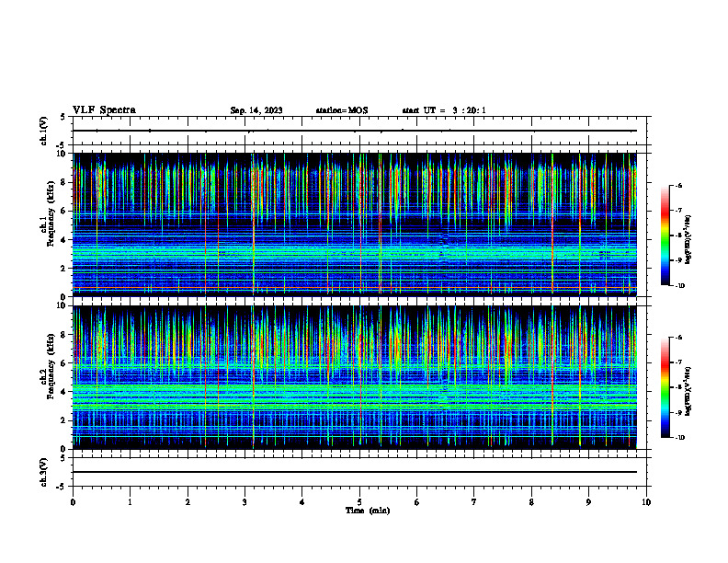Click the 'ch.3(V)' axis label
The image size is (728, 563).
point(44,473)
